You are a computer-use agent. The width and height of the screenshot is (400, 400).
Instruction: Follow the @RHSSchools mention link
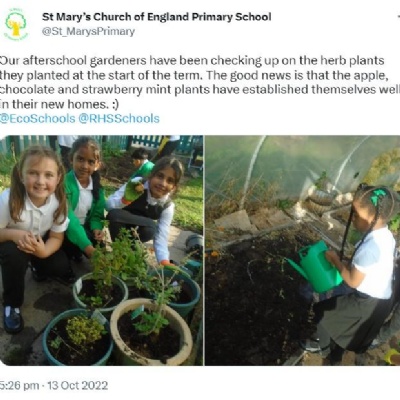tap(119, 119)
